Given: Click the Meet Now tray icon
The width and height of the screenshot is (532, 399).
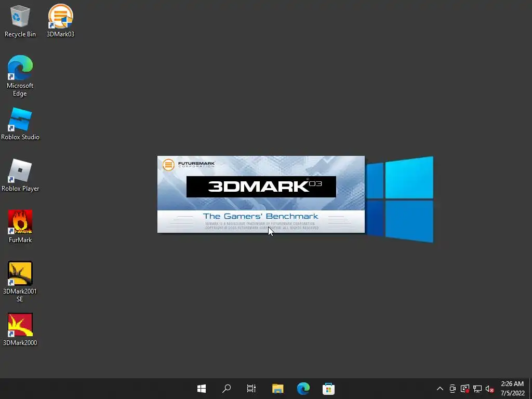Looking at the screenshot, I should coord(453,389).
